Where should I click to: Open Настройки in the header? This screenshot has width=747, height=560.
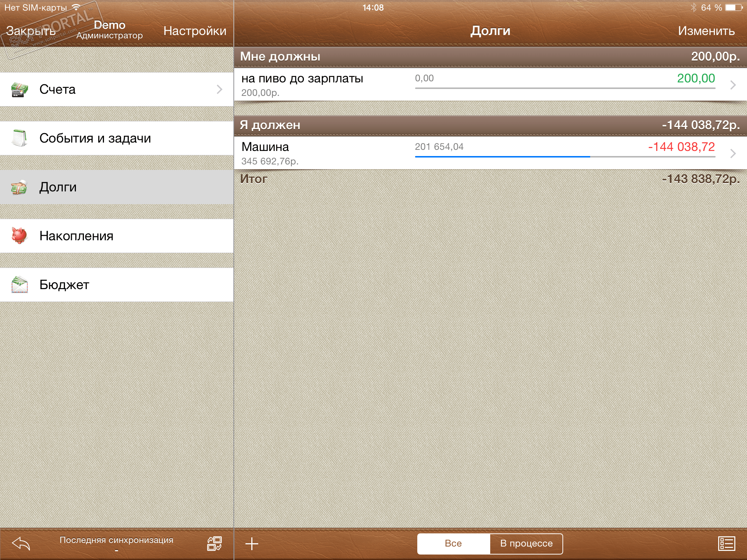[x=195, y=31]
